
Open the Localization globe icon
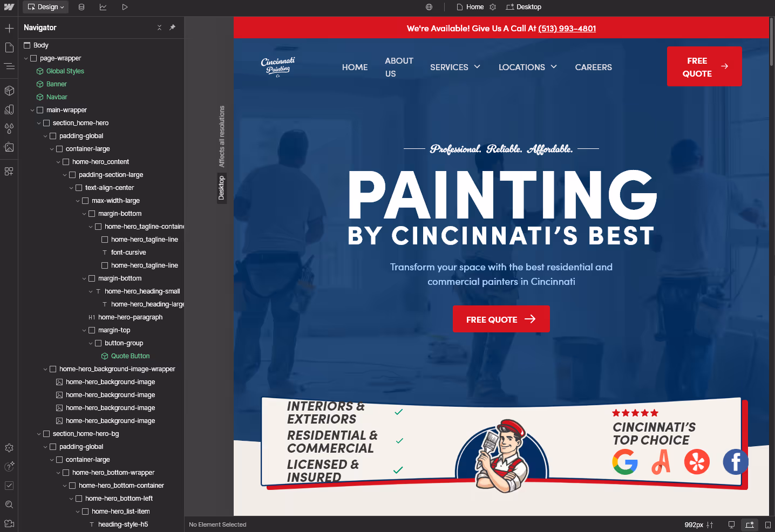click(428, 7)
